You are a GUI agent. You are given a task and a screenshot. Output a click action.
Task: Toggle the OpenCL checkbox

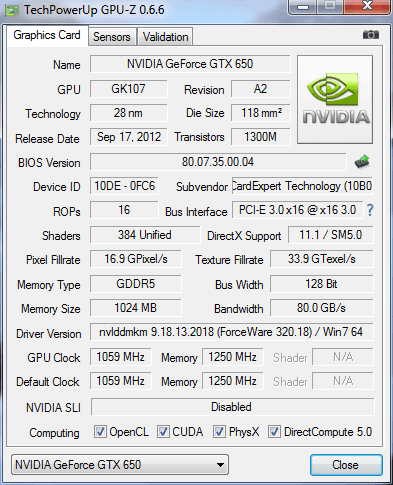point(100,431)
